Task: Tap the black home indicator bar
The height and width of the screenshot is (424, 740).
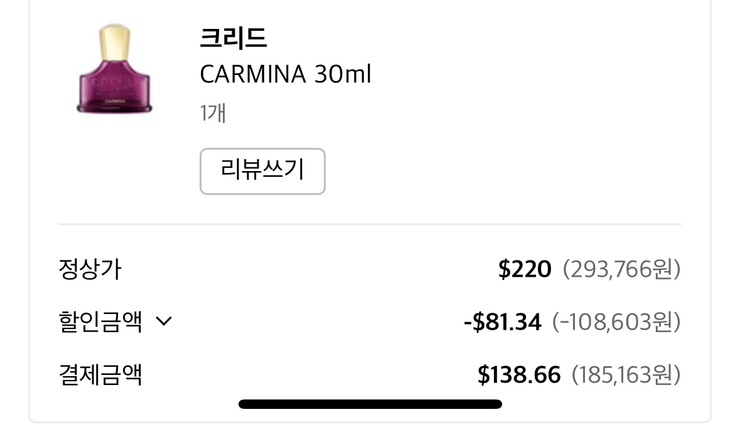Action: [370, 404]
